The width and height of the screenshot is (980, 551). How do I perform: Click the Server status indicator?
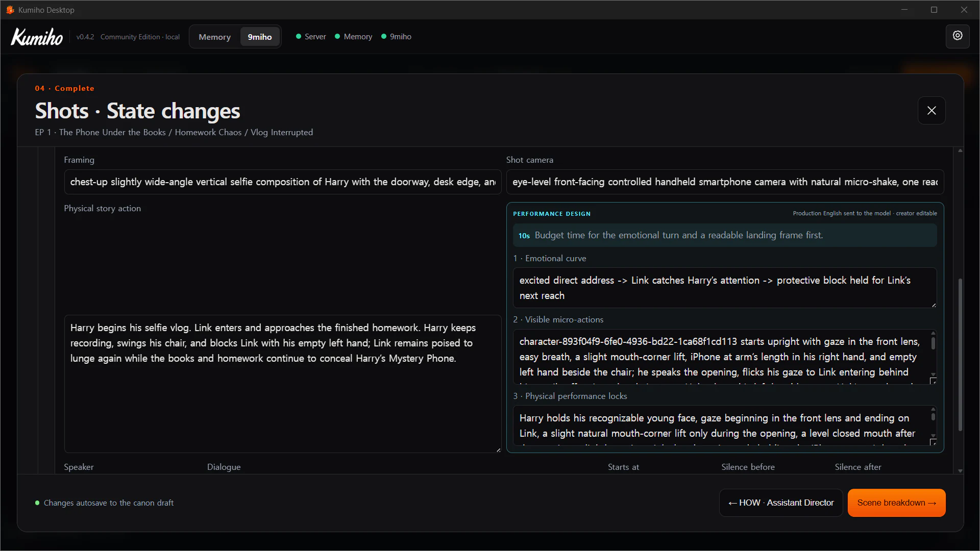311,37
